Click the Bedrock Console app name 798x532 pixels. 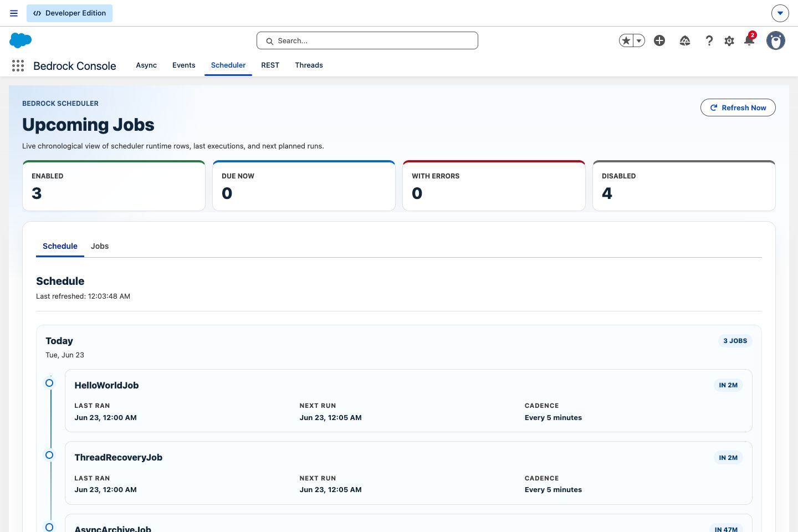[x=75, y=66]
